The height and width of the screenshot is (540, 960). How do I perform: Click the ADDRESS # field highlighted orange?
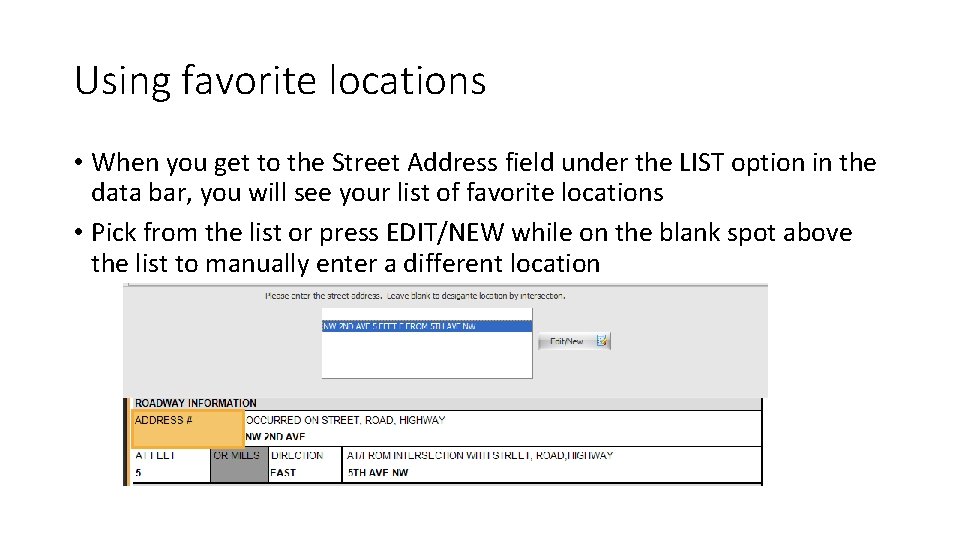188,428
